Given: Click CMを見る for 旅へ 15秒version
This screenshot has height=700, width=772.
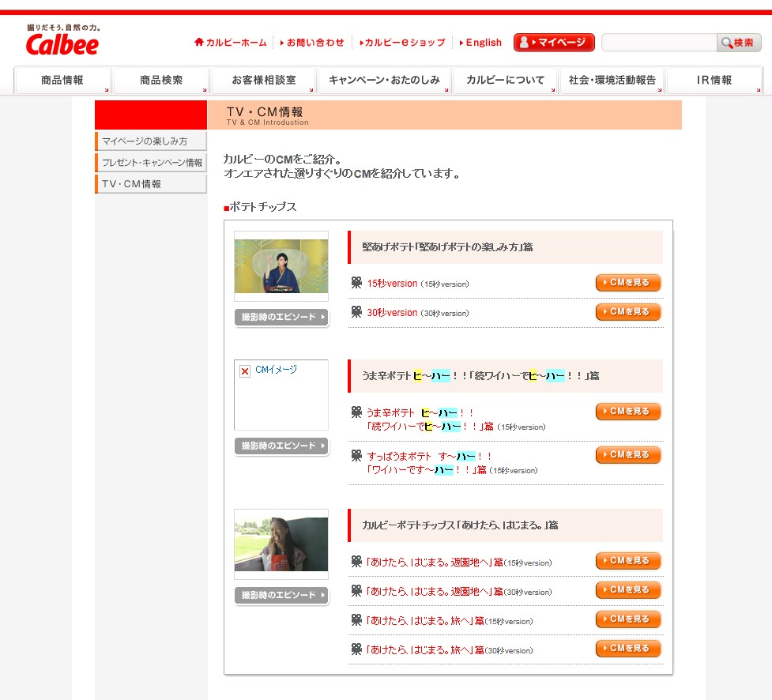Looking at the screenshot, I should click(x=627, y=619).
